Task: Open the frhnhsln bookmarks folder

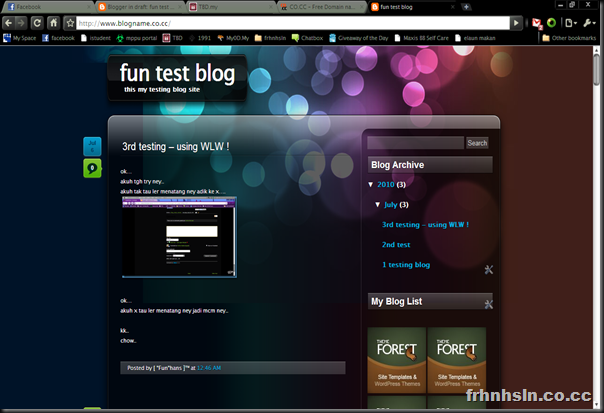Action: [x=270, y=38]
